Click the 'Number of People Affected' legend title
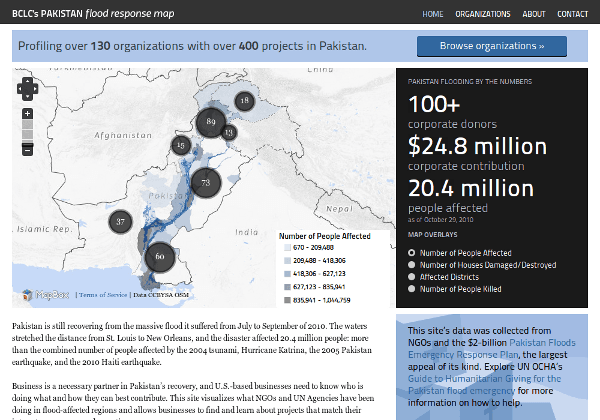The width and height of the screenshot is (600, 420). click(324, 236)
